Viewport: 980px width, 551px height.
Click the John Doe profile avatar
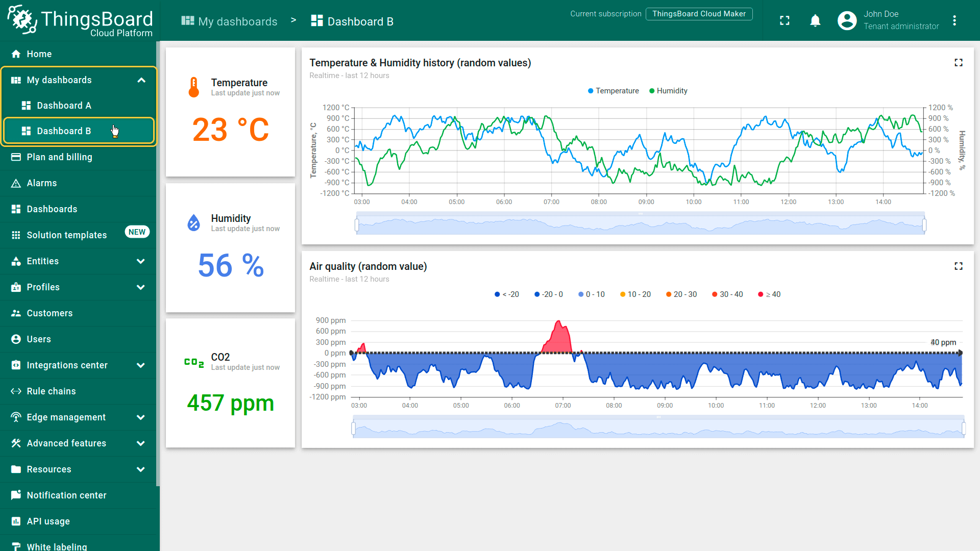847,20
